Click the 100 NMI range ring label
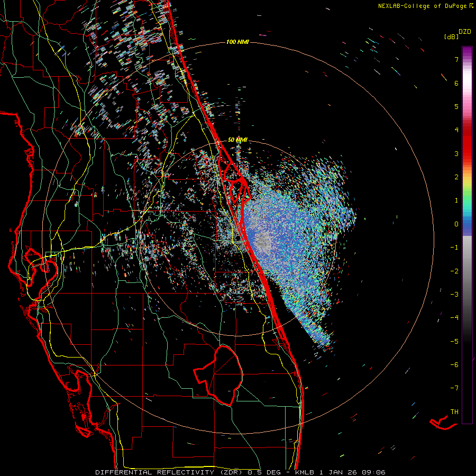The image size is (476, 476). (x=237, y=42)
